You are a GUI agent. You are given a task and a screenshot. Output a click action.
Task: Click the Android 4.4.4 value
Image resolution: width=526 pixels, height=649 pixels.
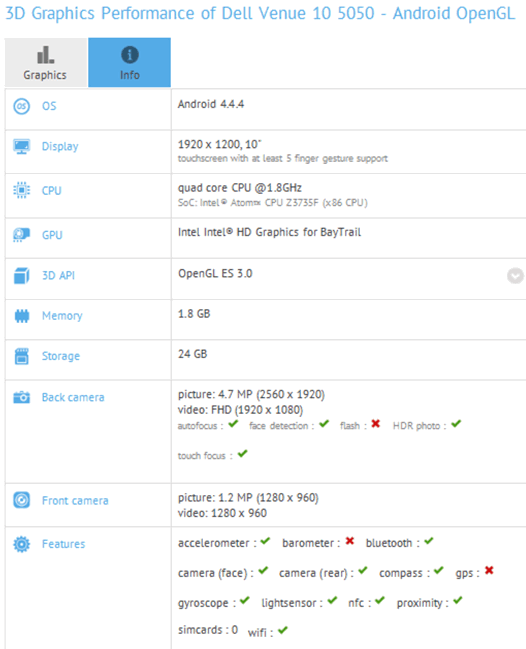[x=211, y=104]
